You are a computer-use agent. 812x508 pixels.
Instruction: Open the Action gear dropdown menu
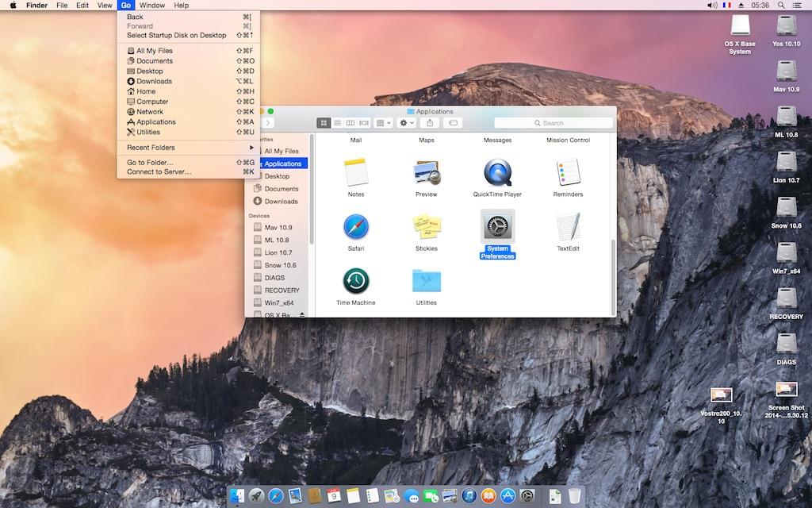click(x=407, y=123)
